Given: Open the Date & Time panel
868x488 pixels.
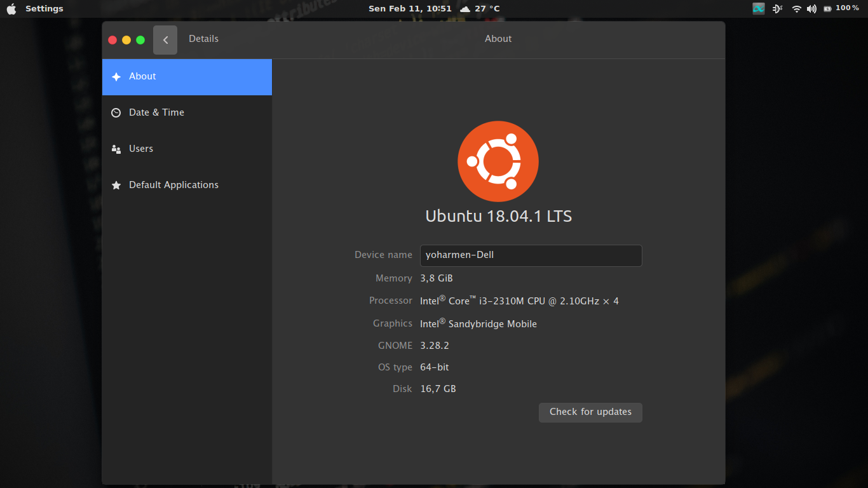Looking at the screenshot, I should [x=187, y=113].
